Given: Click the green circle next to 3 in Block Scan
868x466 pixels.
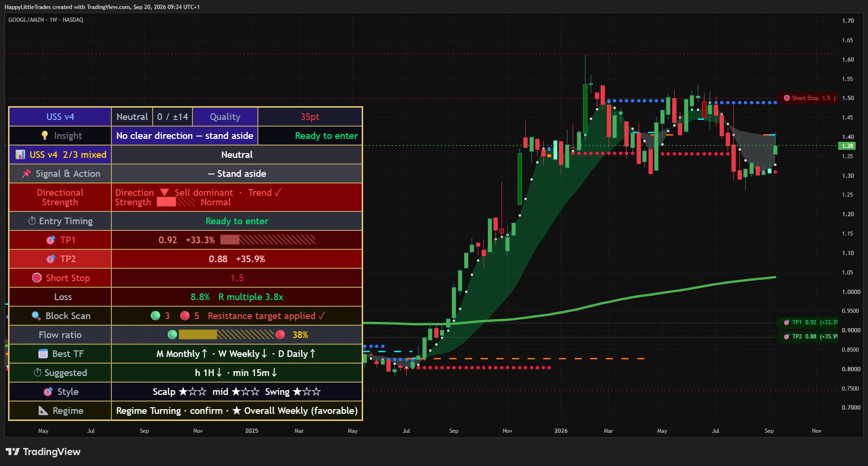Looking at the screenshot, I should [x=155, y=316].
